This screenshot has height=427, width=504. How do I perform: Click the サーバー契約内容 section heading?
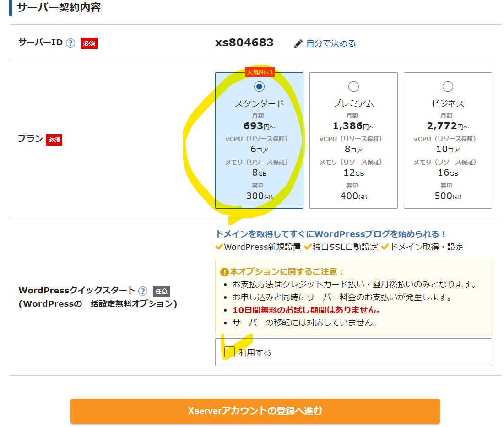59,7
